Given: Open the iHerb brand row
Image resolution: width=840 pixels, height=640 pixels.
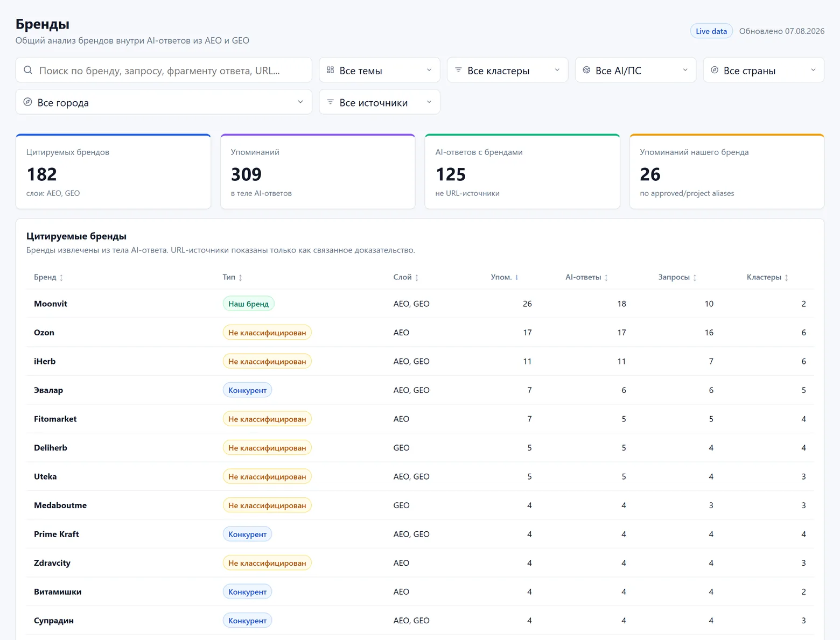Looking at the screenshot, I should click(x=420, y=361).
